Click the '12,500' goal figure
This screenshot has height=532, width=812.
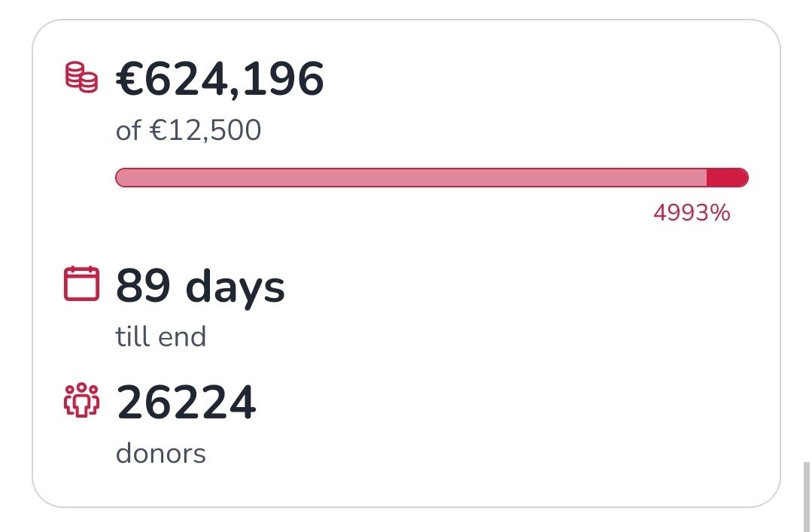coord(213,131)
